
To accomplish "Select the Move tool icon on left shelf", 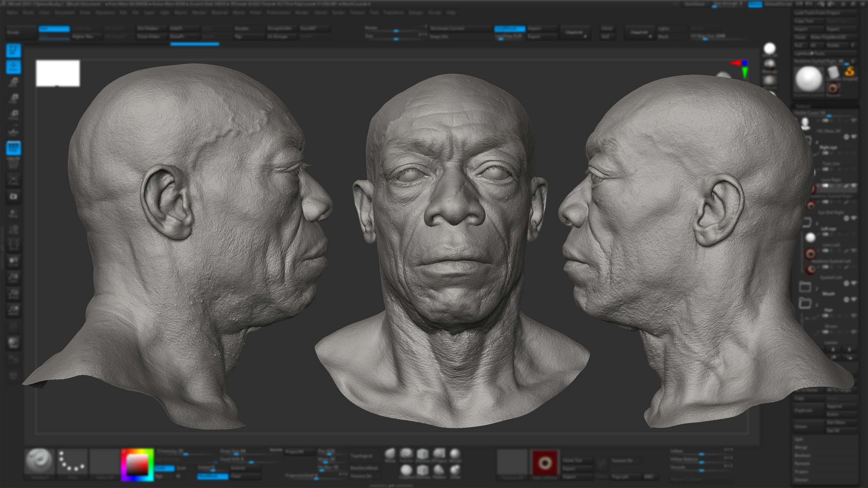I will point(14,67).
